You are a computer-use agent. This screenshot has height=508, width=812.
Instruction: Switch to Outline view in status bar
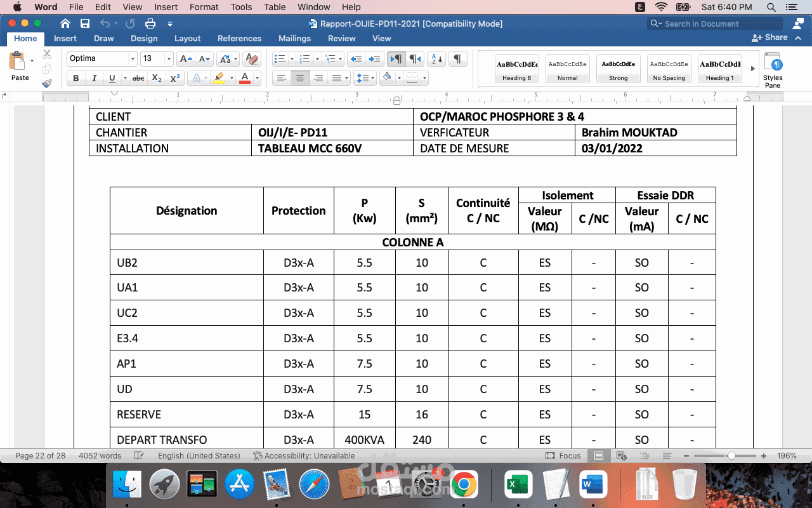coord(645,456)
